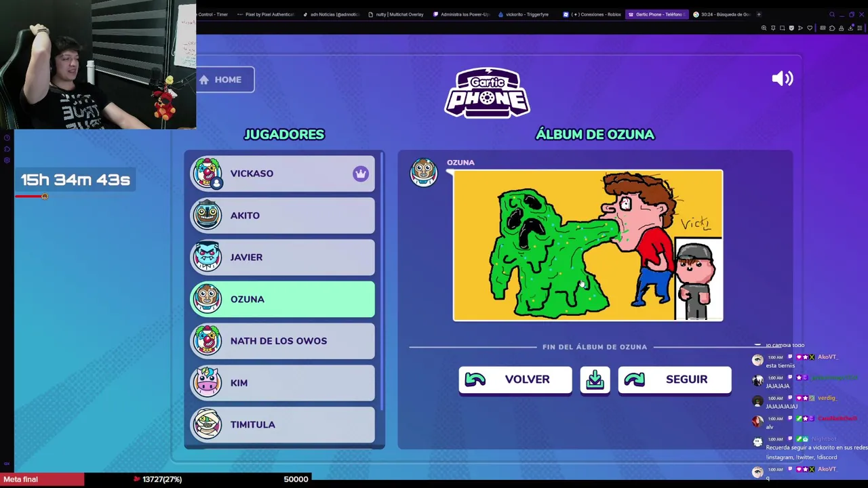Switch to the adn Noticias tab
868x488 pixels.
click(330, 14)
